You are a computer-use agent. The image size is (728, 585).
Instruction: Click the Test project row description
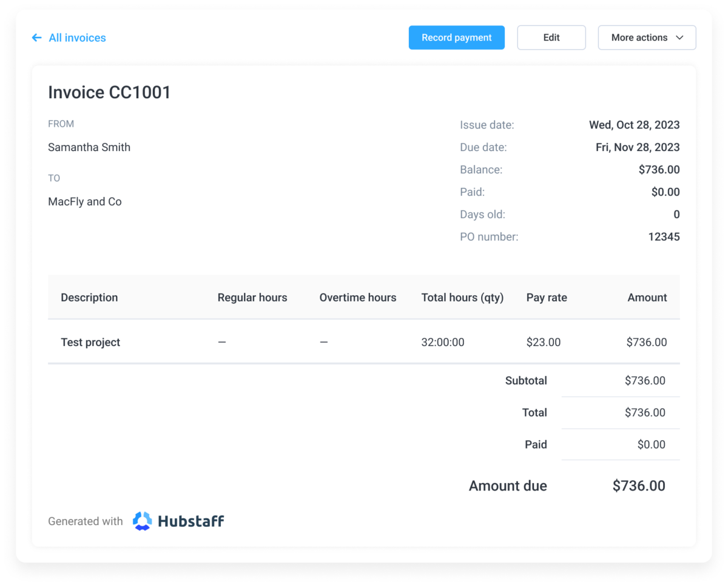[x=90, y=342]
